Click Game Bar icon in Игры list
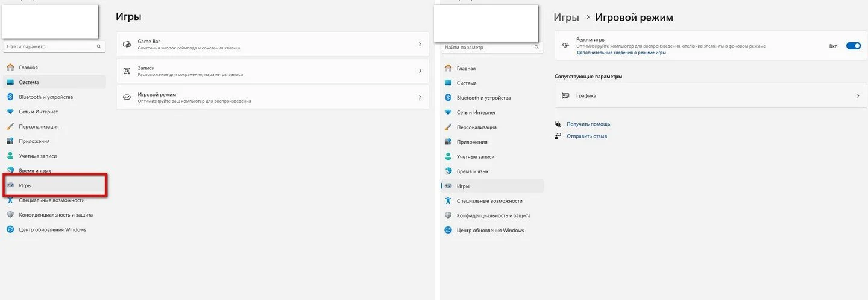 127,44
